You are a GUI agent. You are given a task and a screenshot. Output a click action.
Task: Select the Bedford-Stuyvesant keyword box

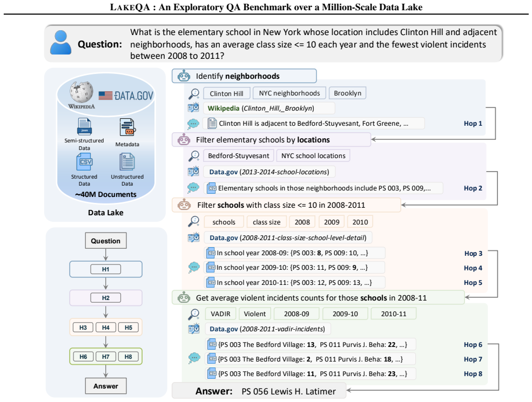tap(239, 155)
